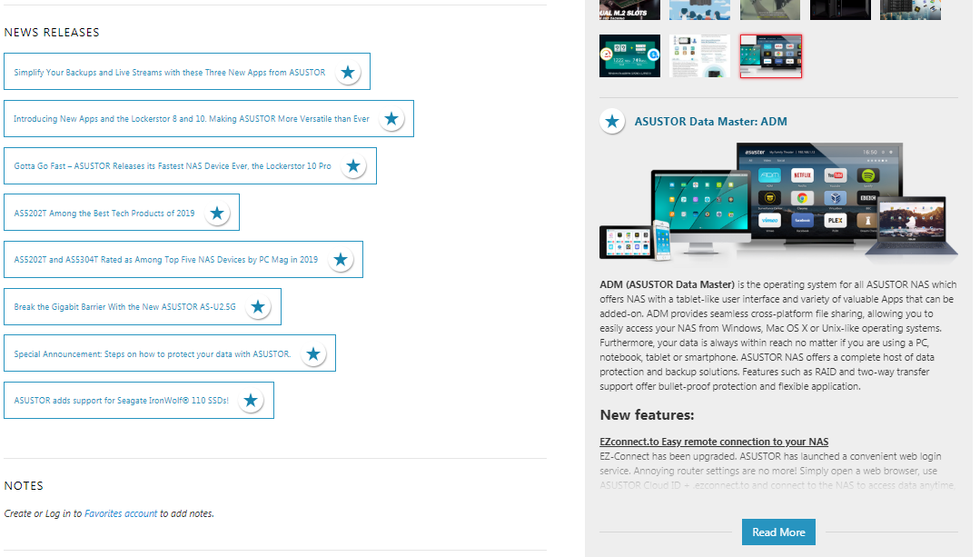The height and width of the screenshot is (557, 980).
Task: Select the 'M.2 SLOTS' thumbnail in top row
Action: tap(629, 9)
